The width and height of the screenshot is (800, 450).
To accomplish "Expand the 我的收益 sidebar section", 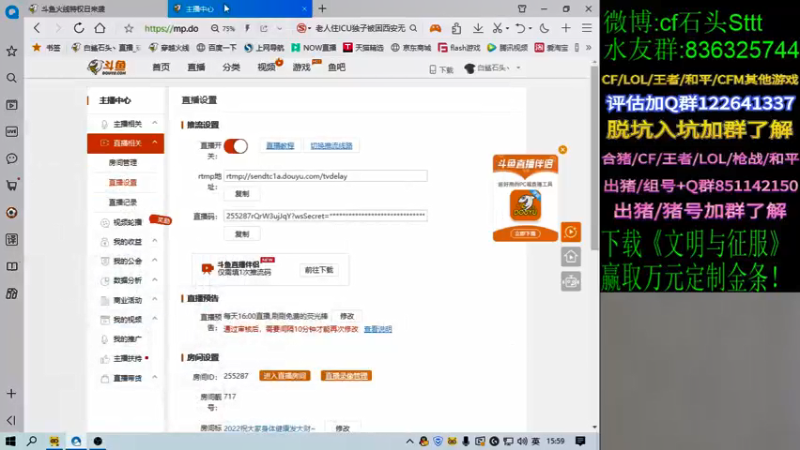I will click(155, 241).
